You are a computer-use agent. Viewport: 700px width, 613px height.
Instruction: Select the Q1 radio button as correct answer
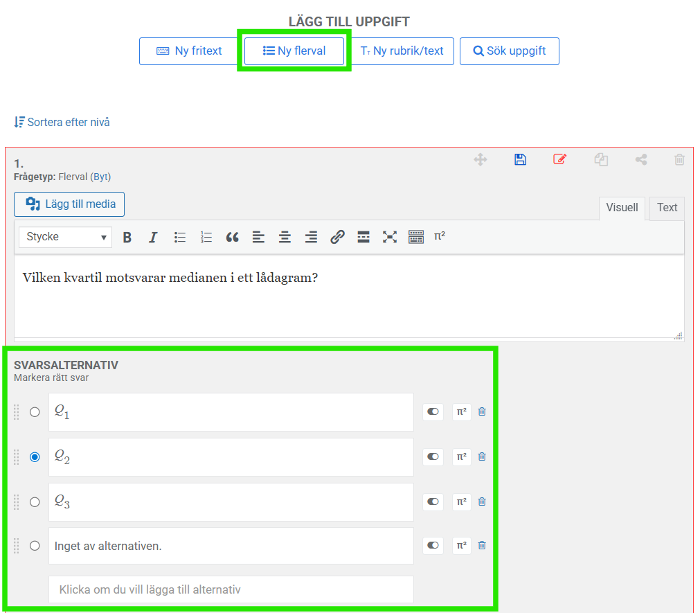coord(35,412)
